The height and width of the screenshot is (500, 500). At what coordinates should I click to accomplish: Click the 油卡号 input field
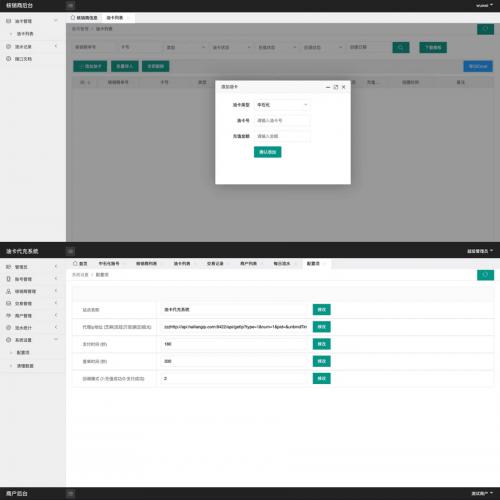pos(282,120)
